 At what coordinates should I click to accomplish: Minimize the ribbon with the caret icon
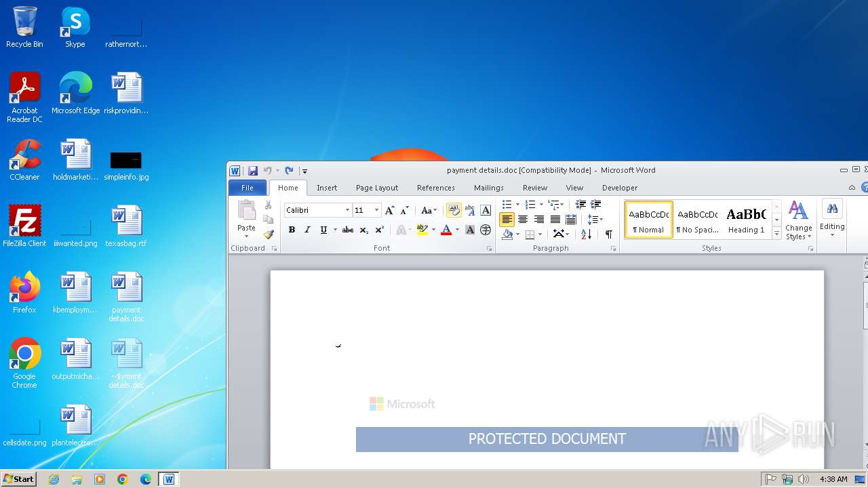coord(852,188)
